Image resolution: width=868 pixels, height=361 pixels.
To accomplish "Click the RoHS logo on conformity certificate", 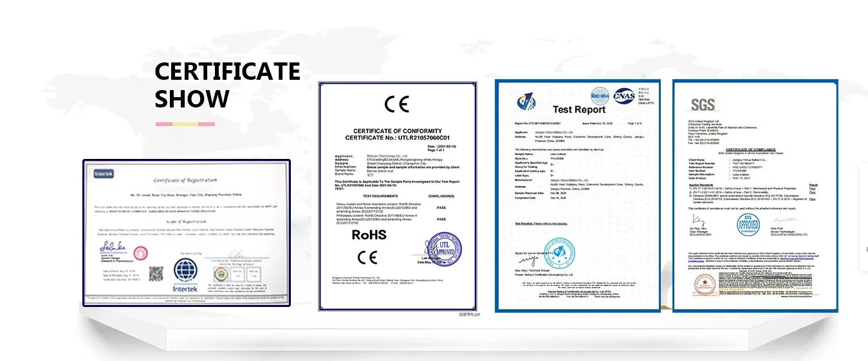I will [369, 235].
